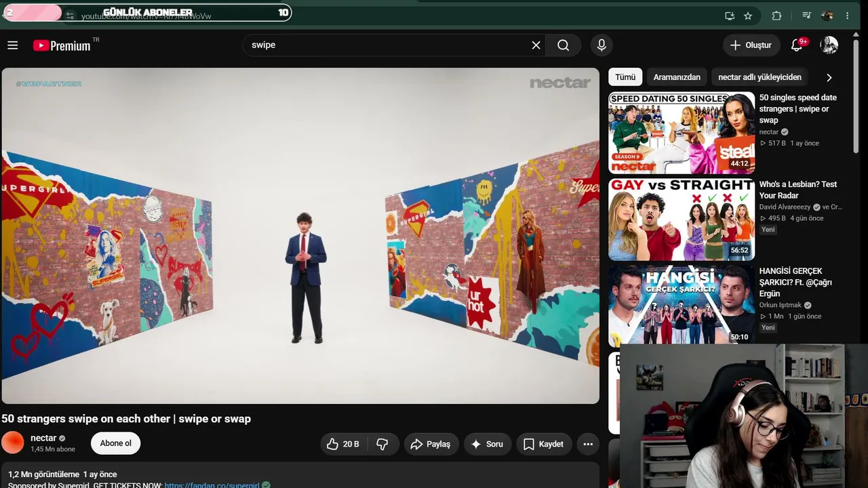Open the Chrome three-dot menu
The width and height of the screenshot is (868, 488).
click(x=848, y=16)
